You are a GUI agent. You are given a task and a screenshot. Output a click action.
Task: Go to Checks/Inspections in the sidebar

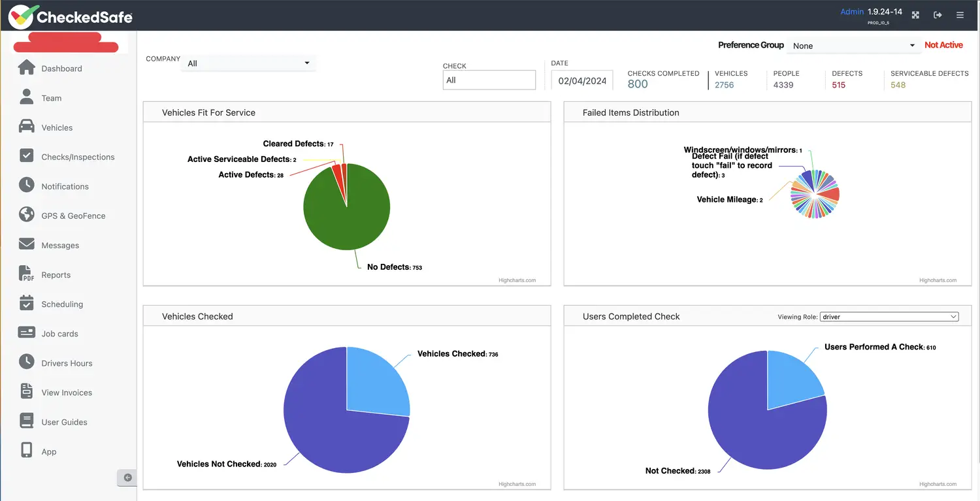pyautogui.click(x=78, y=157)
